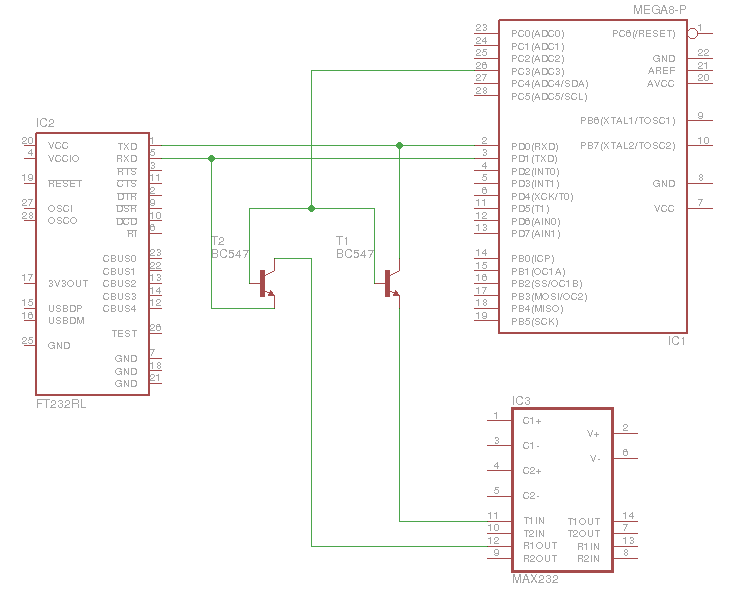
Task: Click the junction dot above the transistors
Action: tap(311, 208)
